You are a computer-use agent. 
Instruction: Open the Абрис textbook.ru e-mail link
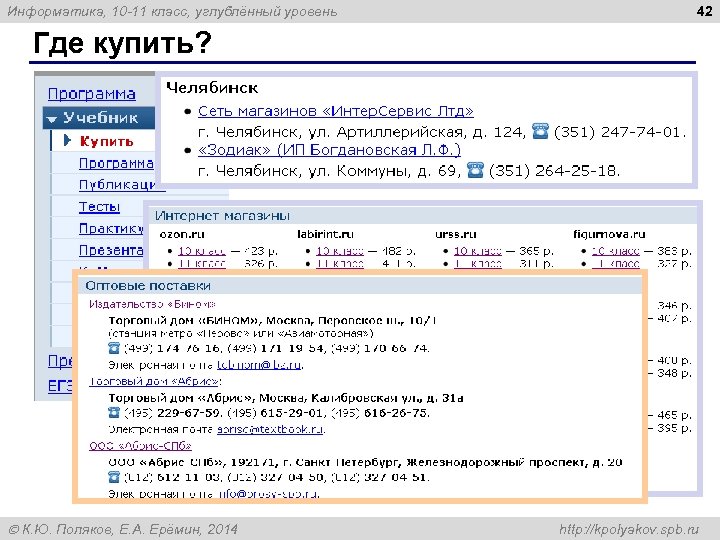tap(270, 429)
